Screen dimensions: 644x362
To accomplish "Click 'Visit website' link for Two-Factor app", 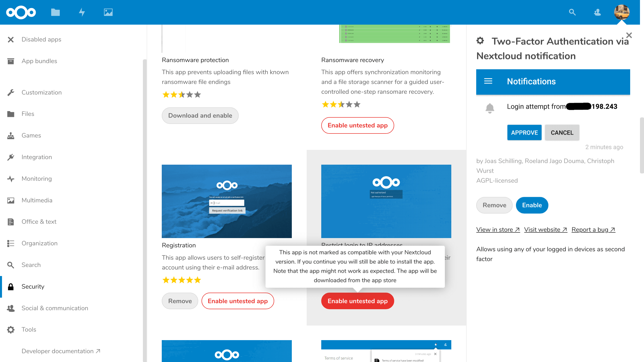I will (x=545, y=230).
